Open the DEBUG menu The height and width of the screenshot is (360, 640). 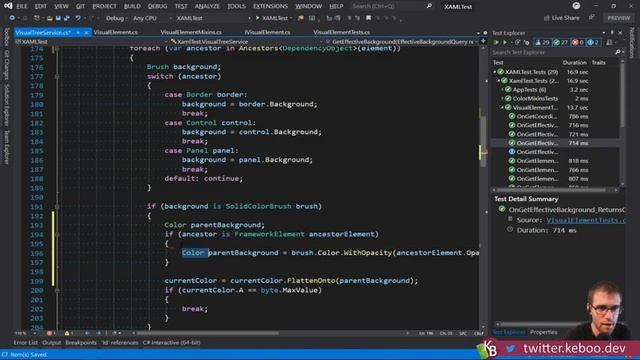tap(158, 6)
